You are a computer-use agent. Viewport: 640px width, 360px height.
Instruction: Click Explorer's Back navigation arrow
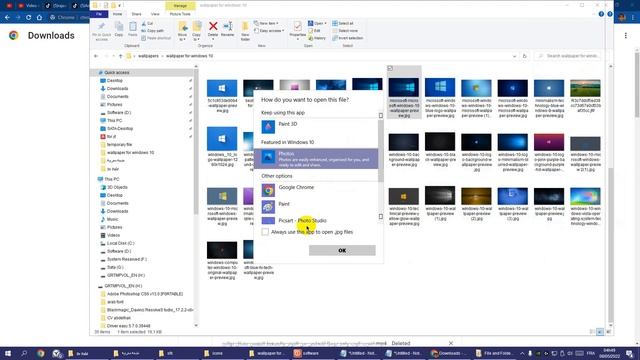tap(96, 56)
